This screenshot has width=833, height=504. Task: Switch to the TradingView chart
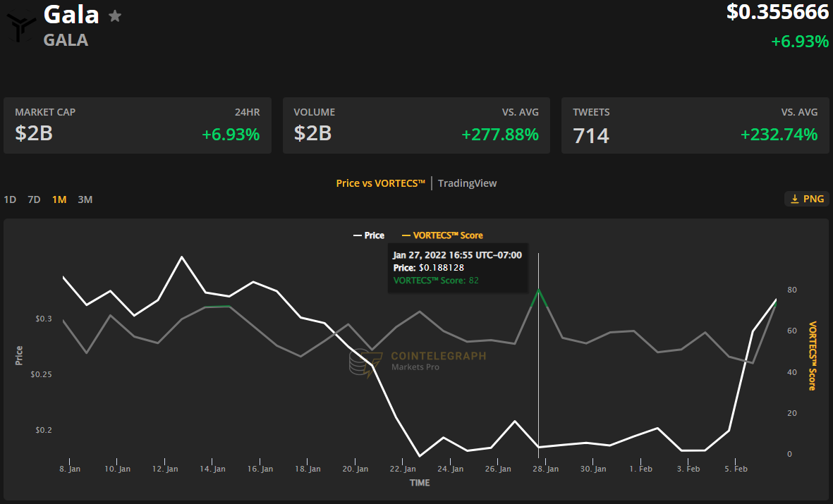coord(467,183)
